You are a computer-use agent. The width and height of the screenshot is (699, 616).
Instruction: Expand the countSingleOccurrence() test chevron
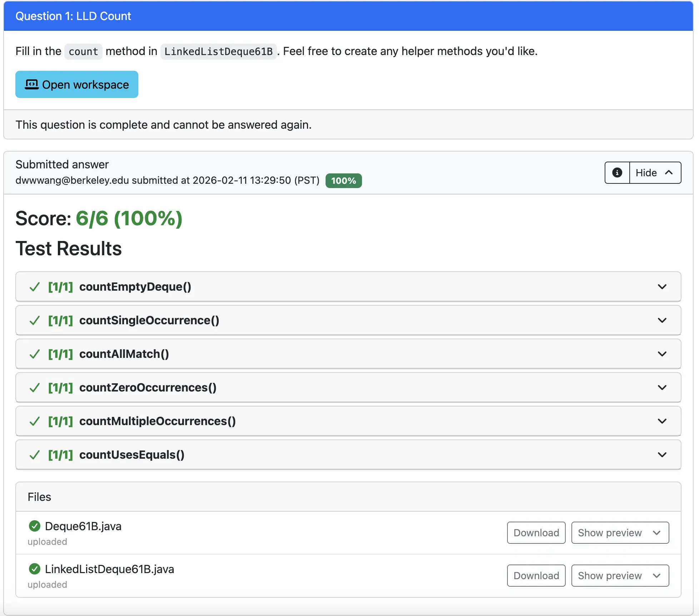pos(662,320)
